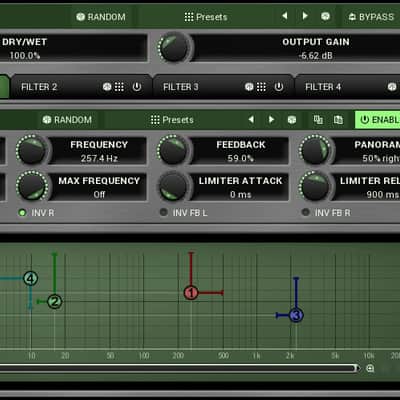Viewport: 400px width, 400px height.
Task: Click the FEEDBACK knob
Action: coord(173,150)
